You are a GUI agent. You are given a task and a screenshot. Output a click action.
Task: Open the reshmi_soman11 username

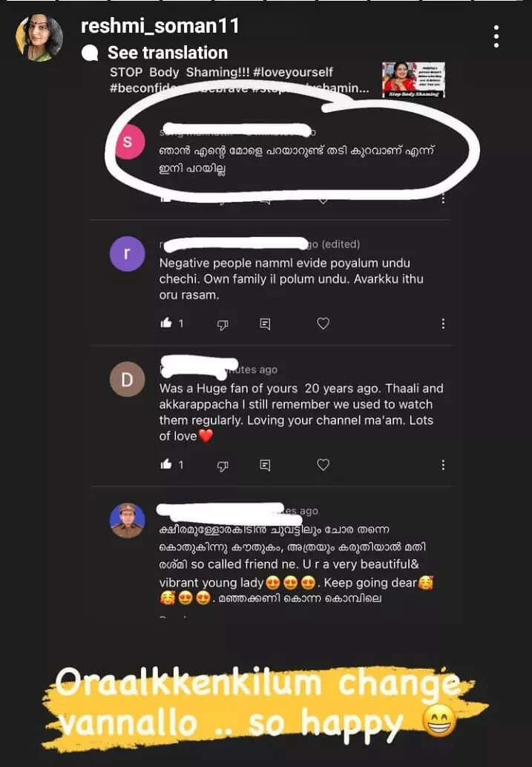tap(160, 26)
